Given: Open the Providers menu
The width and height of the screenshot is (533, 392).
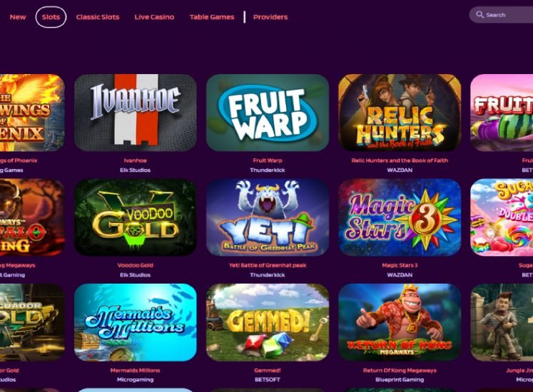Looking at the screenshot, I should (270, 17).
